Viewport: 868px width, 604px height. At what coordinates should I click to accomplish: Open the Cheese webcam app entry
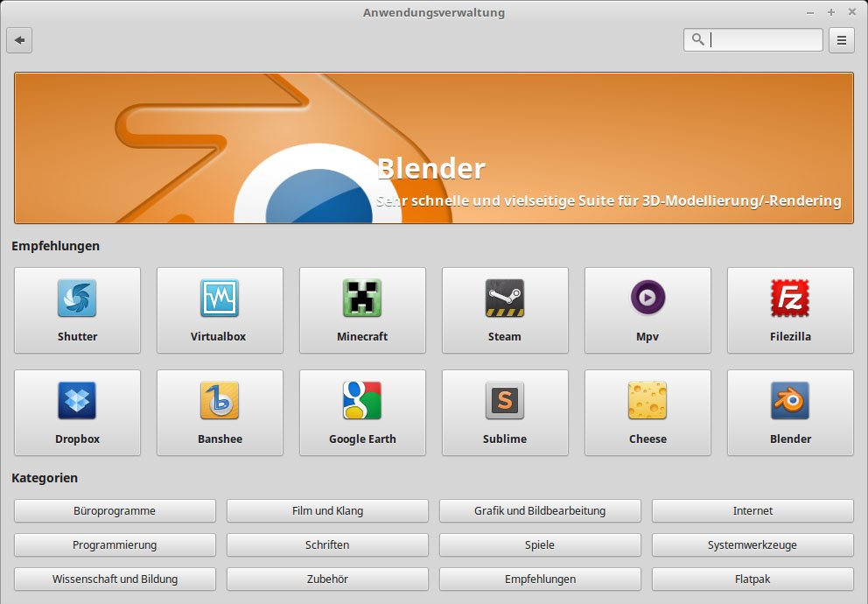[647, 412]
